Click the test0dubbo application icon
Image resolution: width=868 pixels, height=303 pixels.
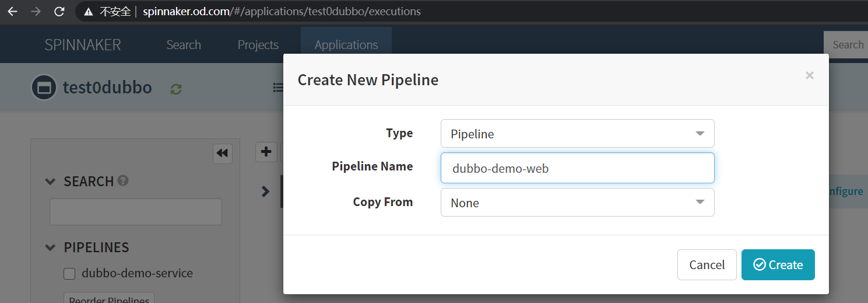tap(44, 88)
